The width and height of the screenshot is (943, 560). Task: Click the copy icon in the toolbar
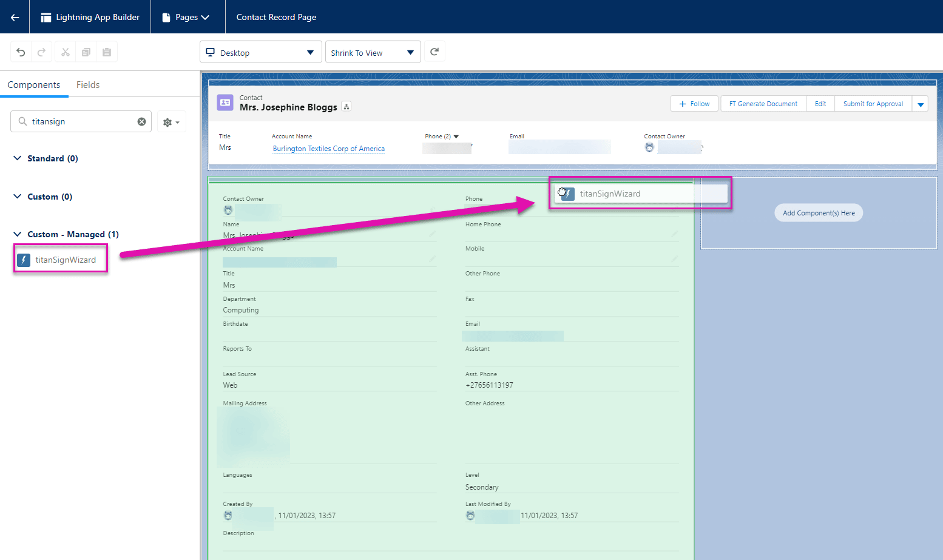point(86,52)
